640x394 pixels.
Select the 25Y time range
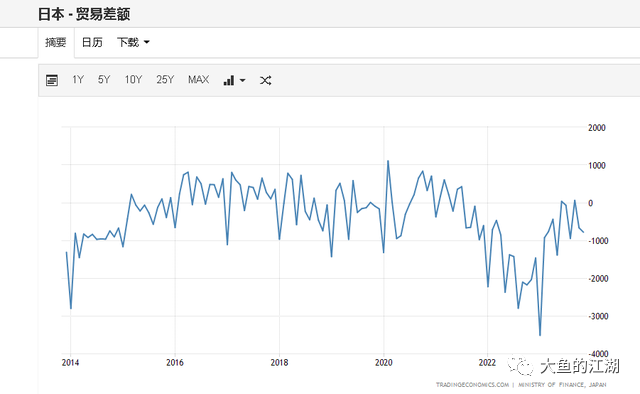[x=165, y=80]
